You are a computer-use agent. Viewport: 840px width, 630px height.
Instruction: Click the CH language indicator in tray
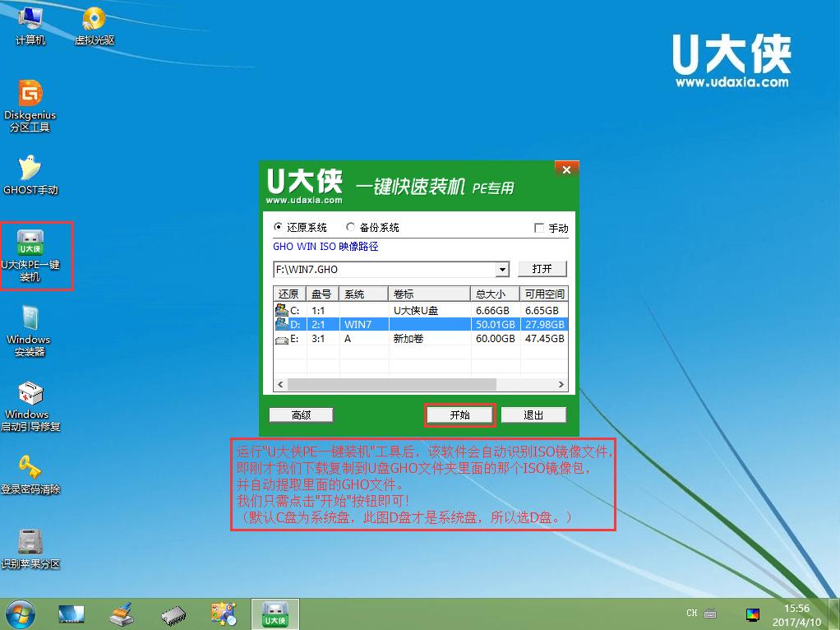tap(690, 614)
